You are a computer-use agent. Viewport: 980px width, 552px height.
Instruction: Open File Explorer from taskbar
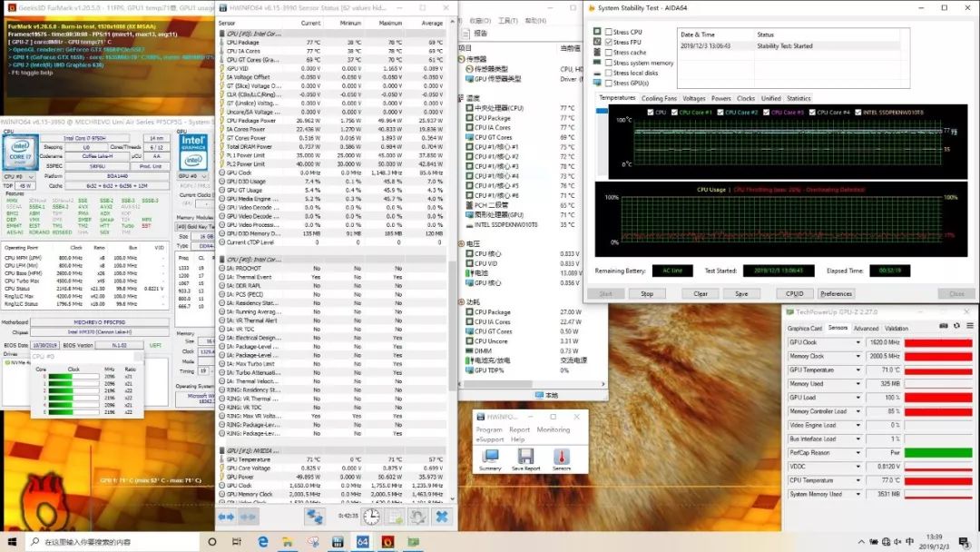[287, 541]
